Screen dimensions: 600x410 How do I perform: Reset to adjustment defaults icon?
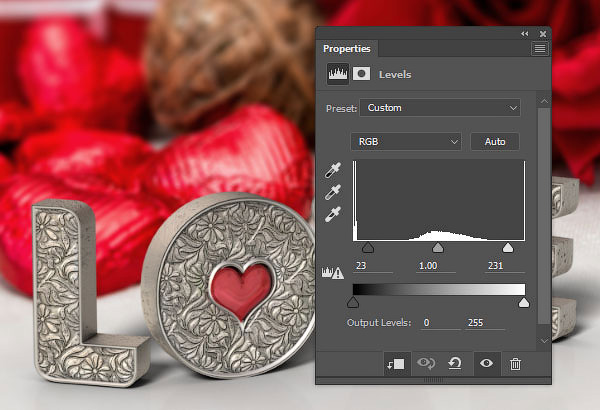(x=455, y=363)
